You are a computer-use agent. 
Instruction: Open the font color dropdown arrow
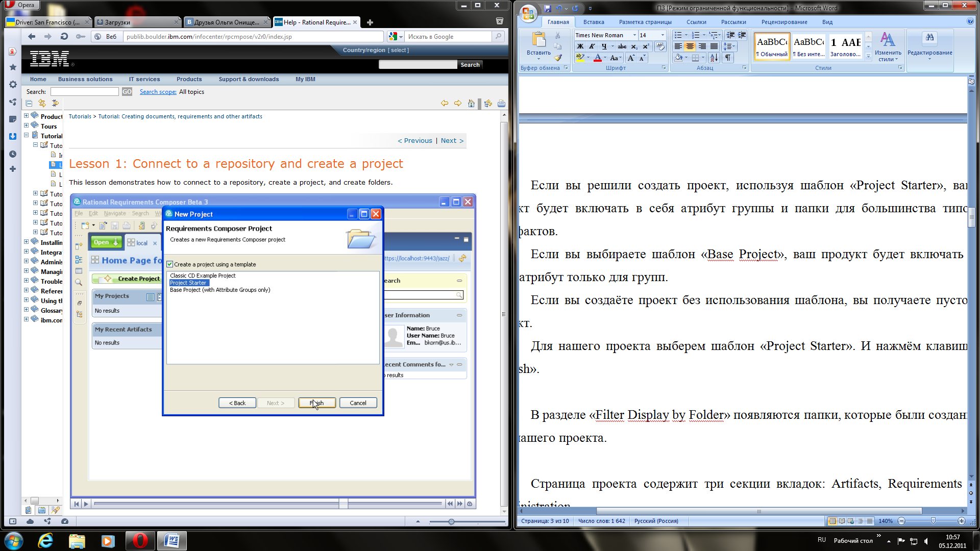[x=605, y=58]
